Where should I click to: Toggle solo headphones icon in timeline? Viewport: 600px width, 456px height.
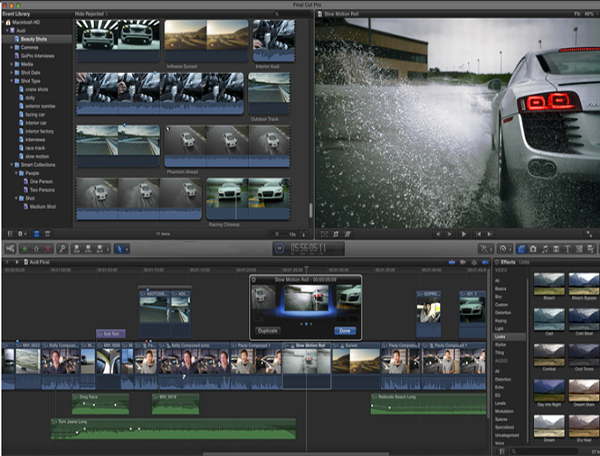click(474, 262)
